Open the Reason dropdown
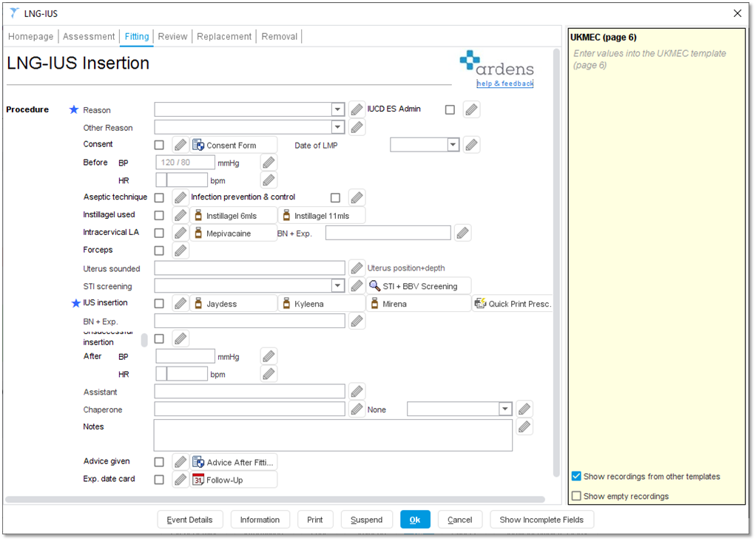 tap(337, 109)
